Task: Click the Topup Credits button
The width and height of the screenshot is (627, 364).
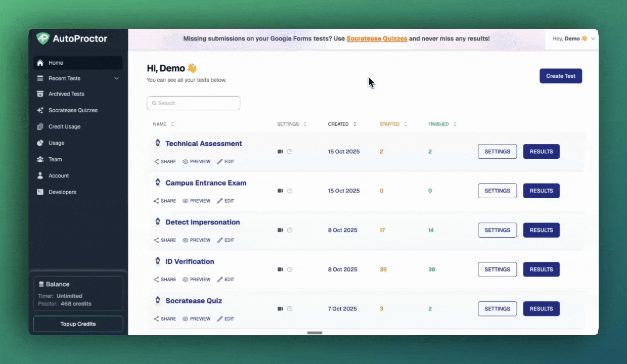Action: [78, 324]
